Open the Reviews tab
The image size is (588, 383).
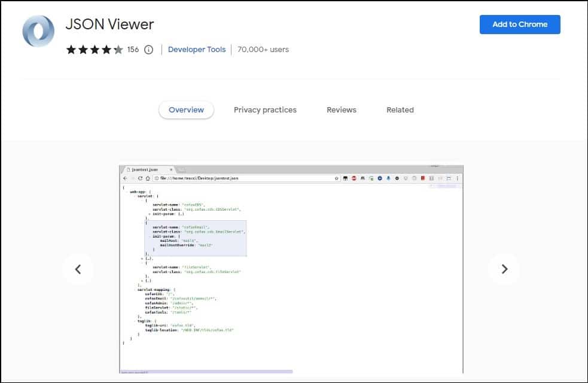point(341,110)
